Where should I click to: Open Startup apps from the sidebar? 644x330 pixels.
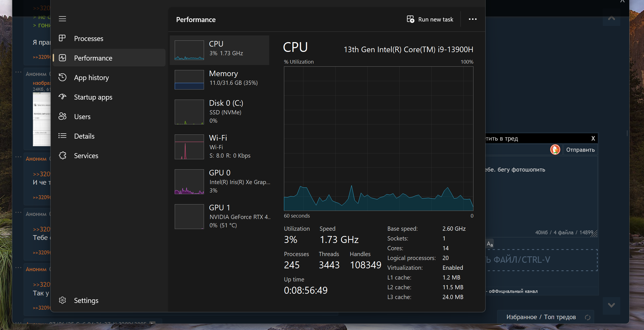tap(93, 97)
